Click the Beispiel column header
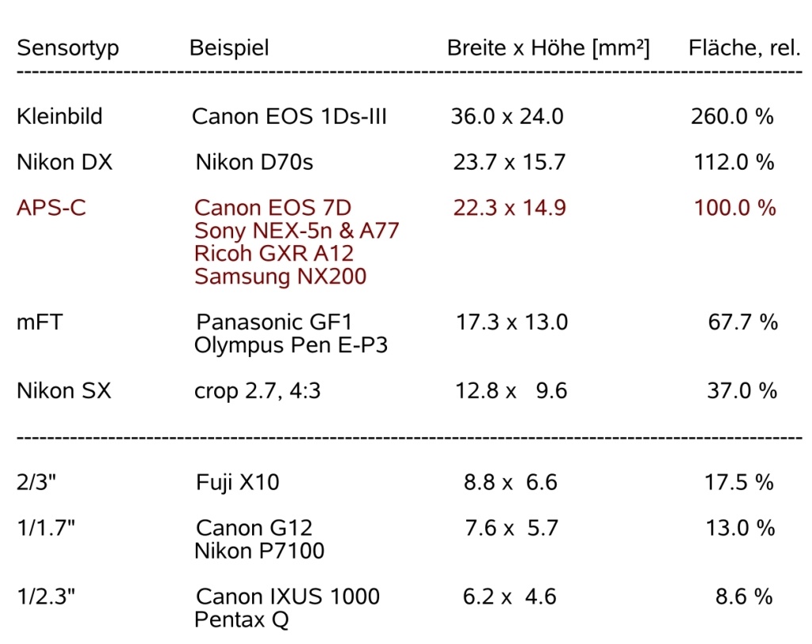812x644 pixels. (x=229, y=48)
